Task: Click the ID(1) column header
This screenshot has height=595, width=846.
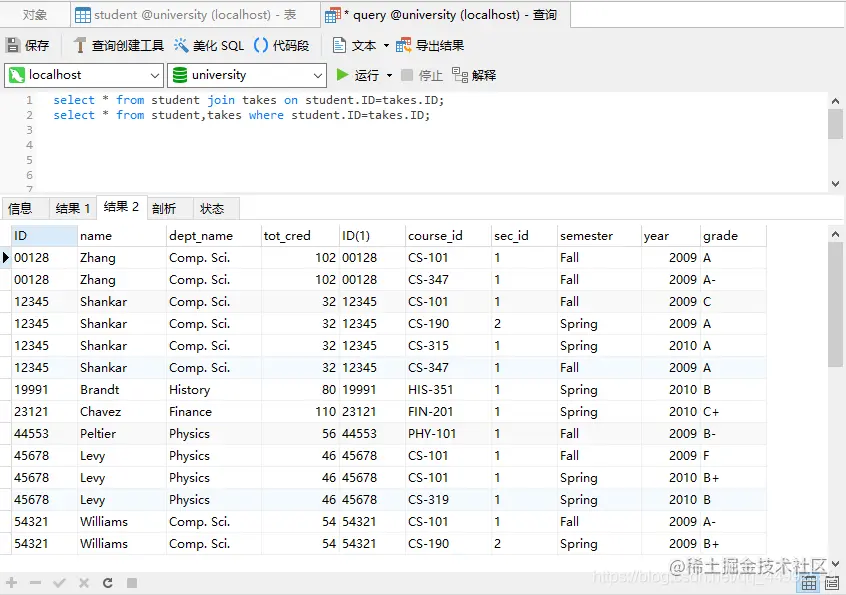Action: click(x=372, y=236)
